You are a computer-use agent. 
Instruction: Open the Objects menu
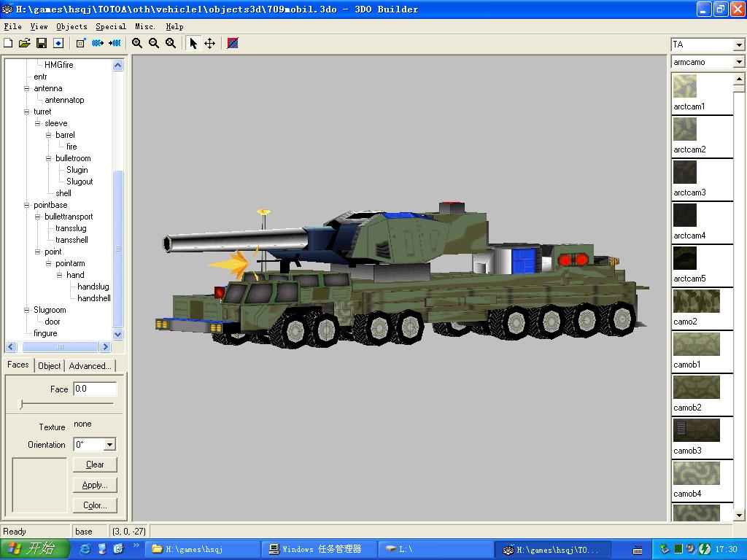pyautogui.click(x=71, y=26)
